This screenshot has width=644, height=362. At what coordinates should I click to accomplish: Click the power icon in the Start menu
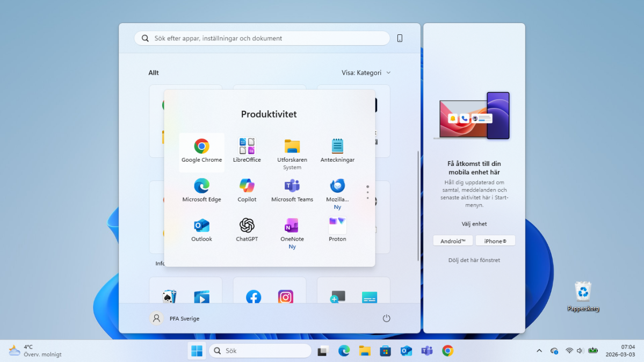point(386,318)
